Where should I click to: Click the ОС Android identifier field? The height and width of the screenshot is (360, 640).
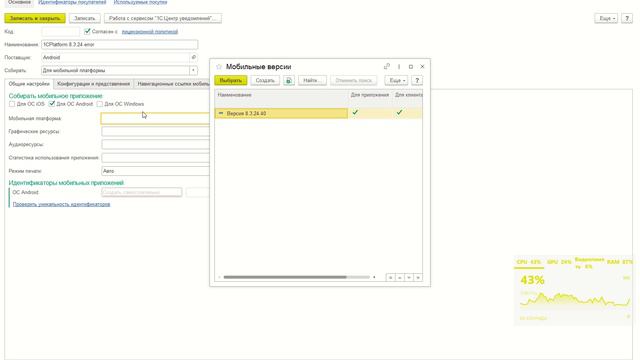[x=142, y=192]
